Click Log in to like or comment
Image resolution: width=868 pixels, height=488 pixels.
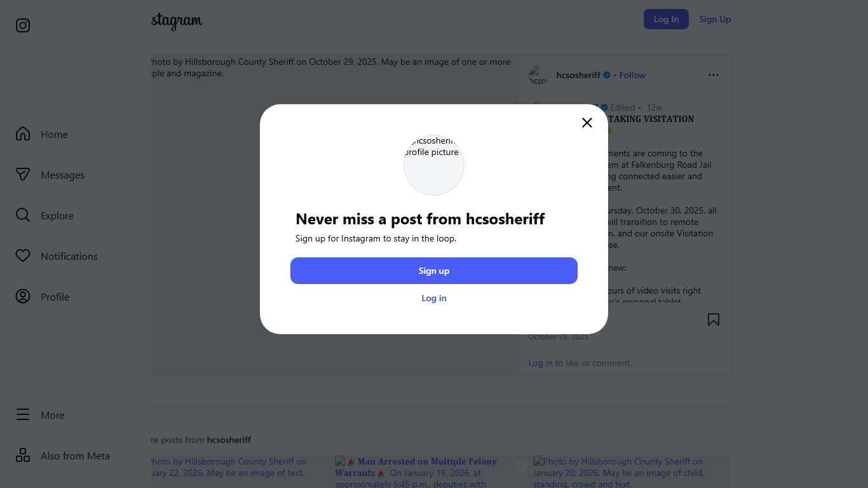tap(540, 363)
